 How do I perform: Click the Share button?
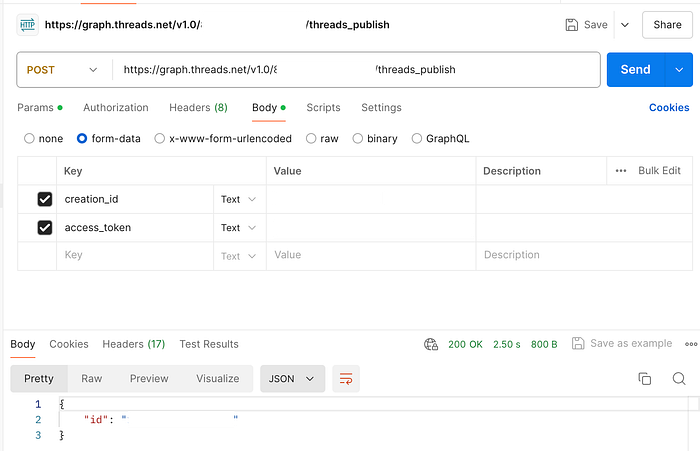tap(667, 25)
